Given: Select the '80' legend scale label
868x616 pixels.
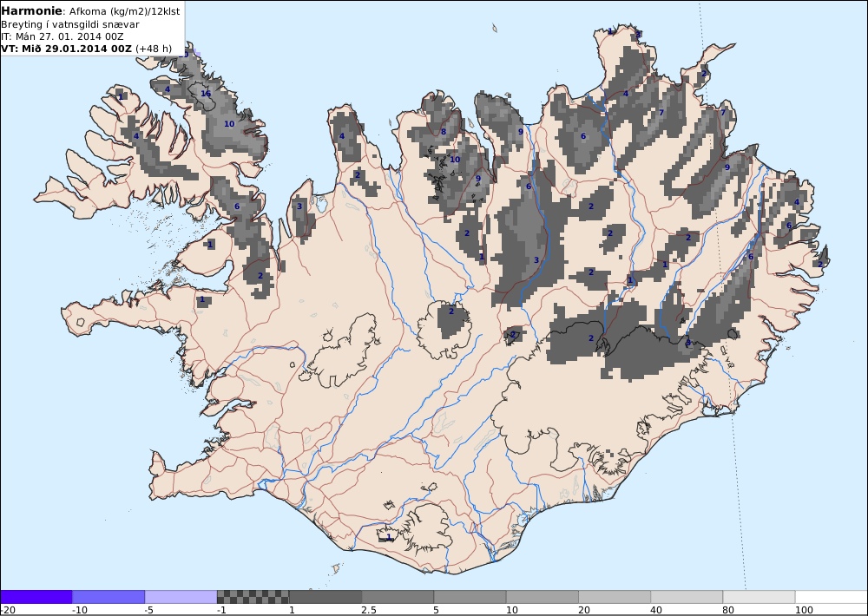Looking at the screenshot, I should [x=728, y=610].
